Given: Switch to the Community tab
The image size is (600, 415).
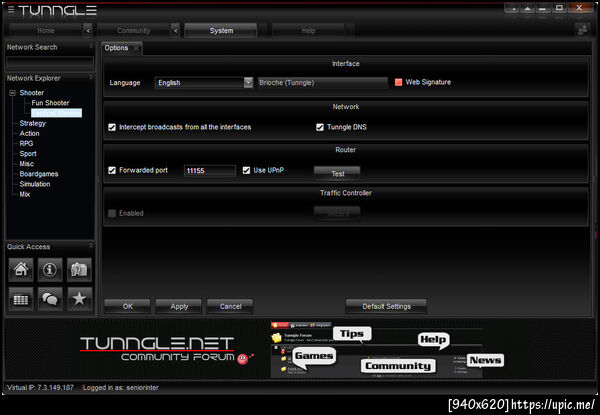Looking at the screenshot, I should (134, 31).
